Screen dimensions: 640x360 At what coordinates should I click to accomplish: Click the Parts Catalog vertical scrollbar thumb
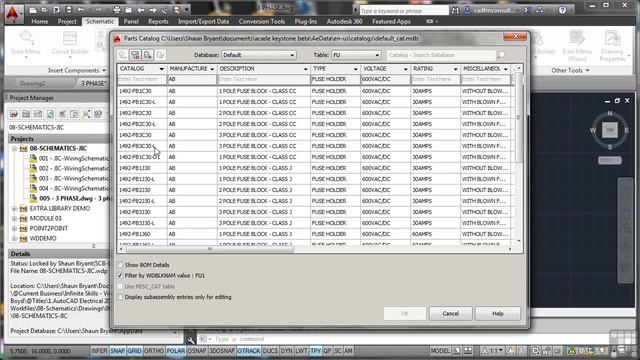pos(519,118)
